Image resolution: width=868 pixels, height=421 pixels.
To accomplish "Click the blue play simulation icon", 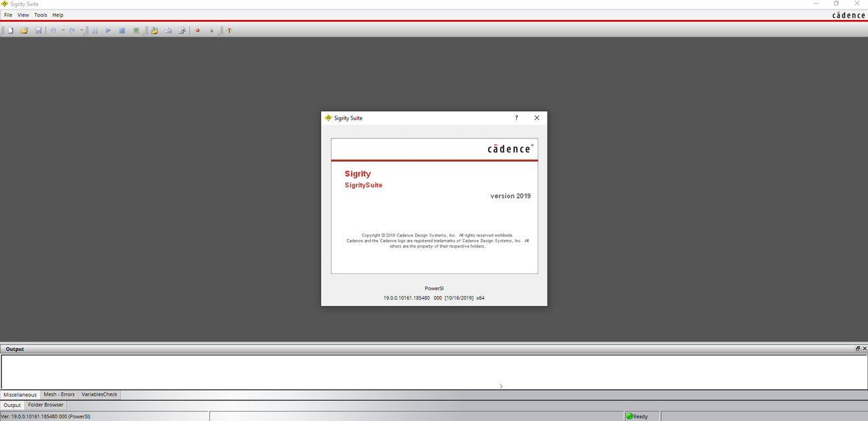I will point(108,31).
